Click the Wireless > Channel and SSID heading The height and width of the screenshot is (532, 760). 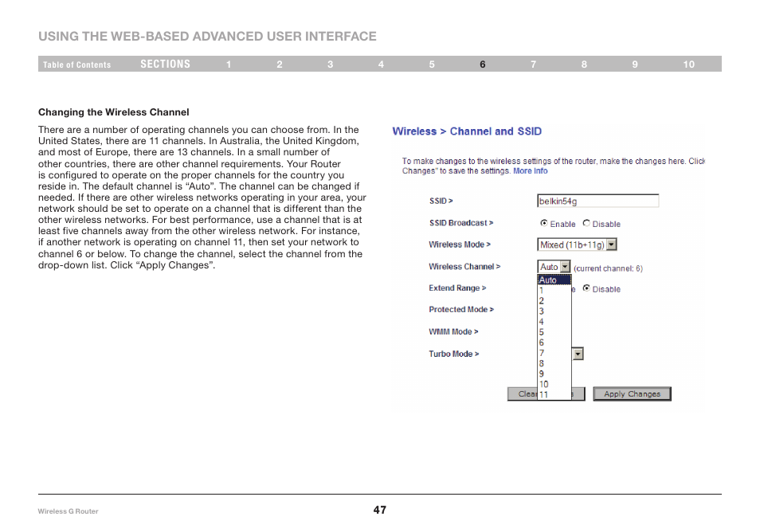click(x=467, y=131)
